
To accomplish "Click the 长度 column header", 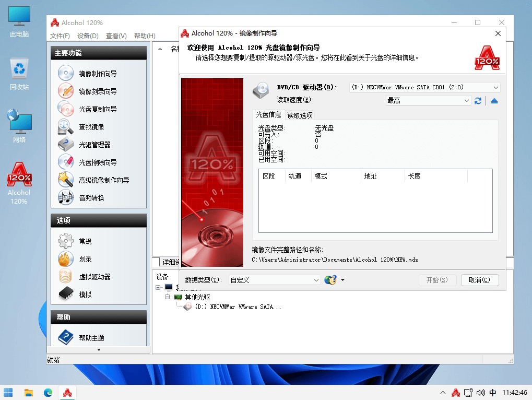I will (x=436, y=176).
